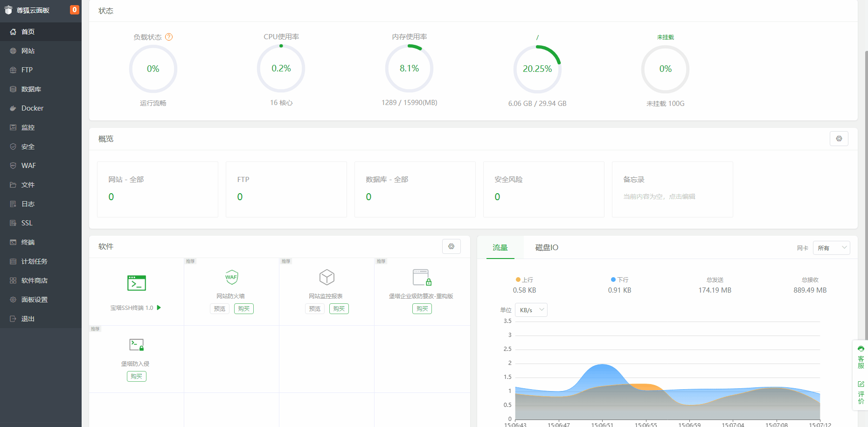Click the SSL certificate icon
868x427 pixels.
[x=13, y=223]
